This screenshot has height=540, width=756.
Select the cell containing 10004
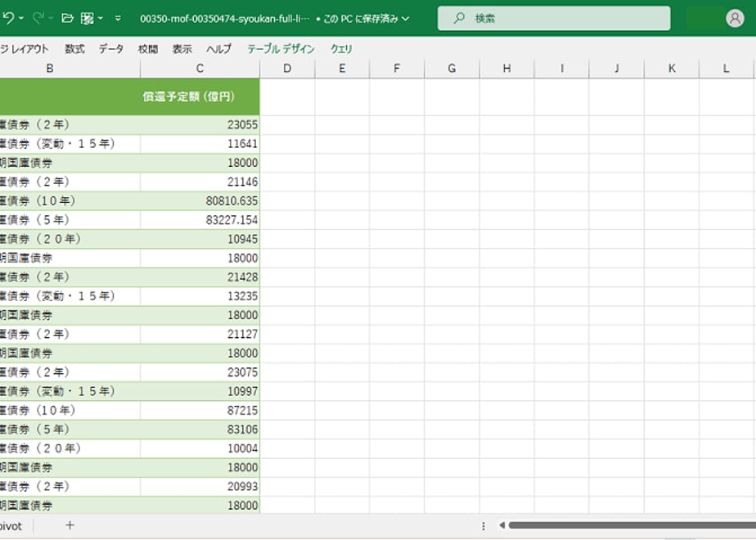(200, 448)
